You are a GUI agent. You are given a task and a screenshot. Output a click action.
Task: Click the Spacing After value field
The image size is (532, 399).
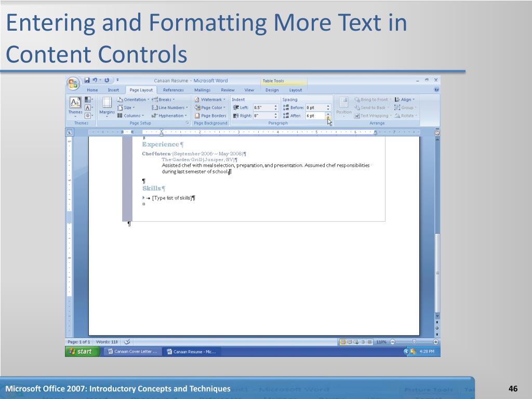click(315, 116)
